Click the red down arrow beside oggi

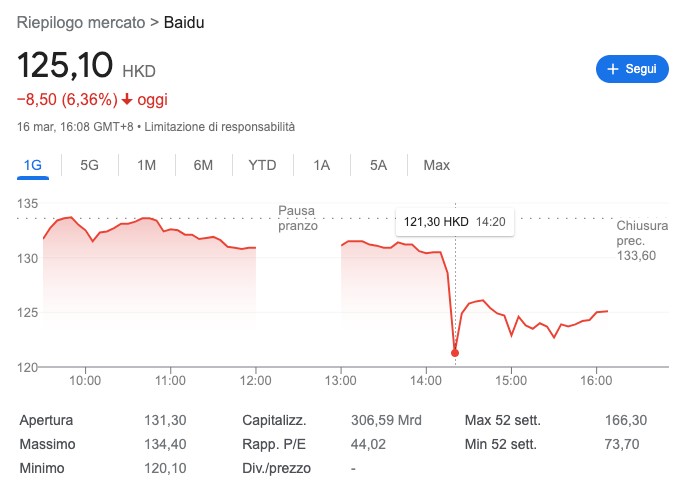point(127,100)
